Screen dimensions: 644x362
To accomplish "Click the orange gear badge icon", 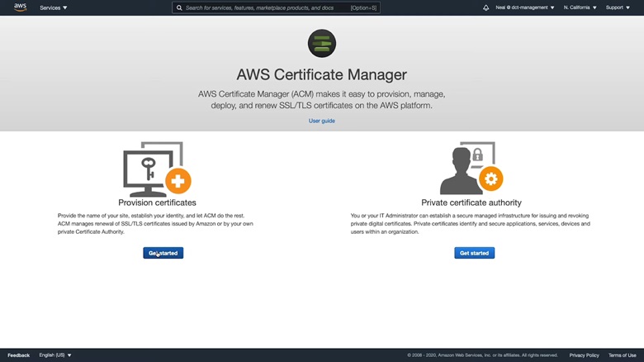I will [490, 179].
